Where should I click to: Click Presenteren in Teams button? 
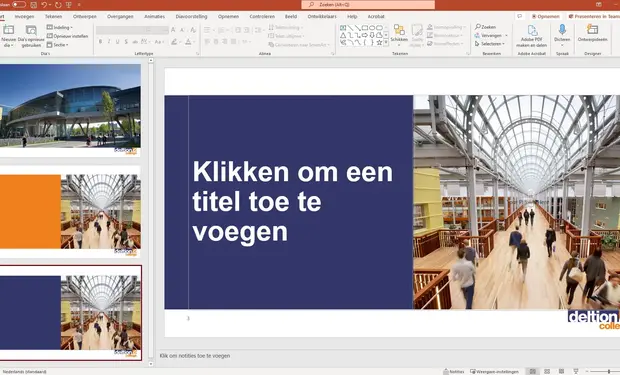tap(593, 16)
